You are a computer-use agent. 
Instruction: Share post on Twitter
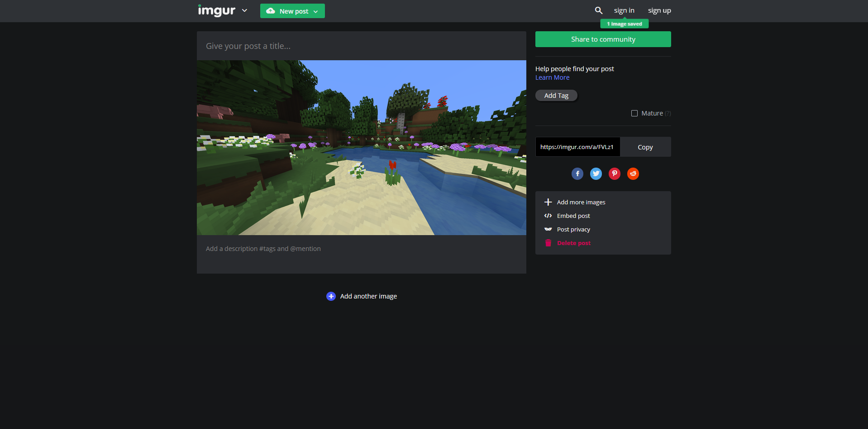click(x=596, y=174)
